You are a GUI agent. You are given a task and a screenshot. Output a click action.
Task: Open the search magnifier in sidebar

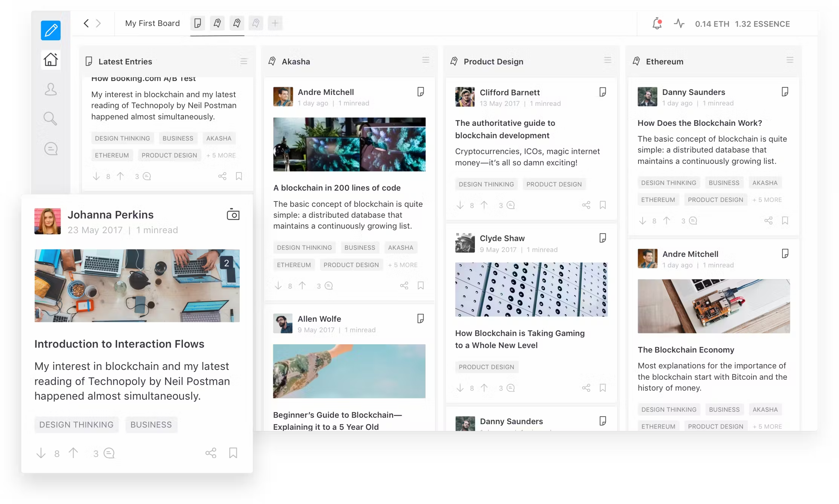click(50, 118)
